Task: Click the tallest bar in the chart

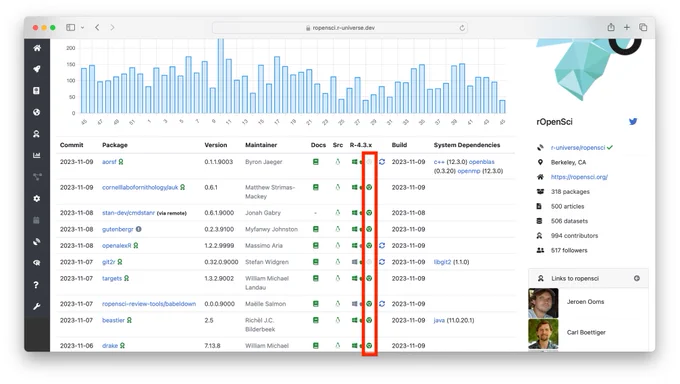Action: coord(221,76)
